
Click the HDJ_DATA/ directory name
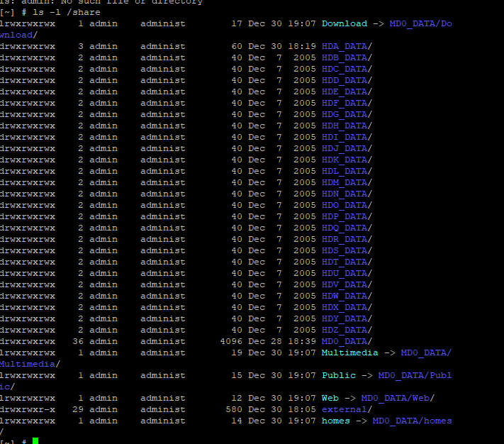347,148
